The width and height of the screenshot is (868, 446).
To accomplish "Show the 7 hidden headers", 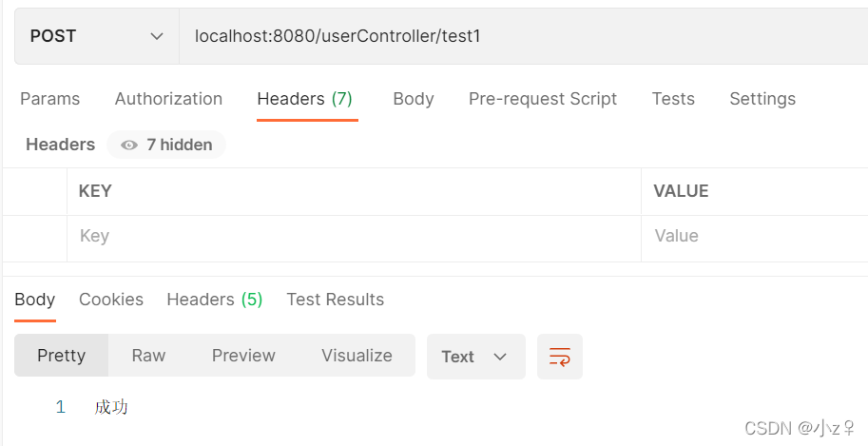I will (166, 145).
